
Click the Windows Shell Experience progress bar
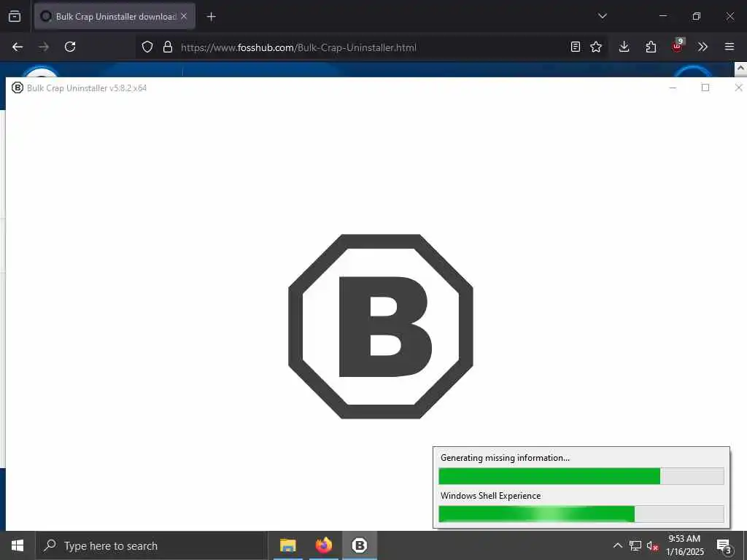tap(581, 514)
